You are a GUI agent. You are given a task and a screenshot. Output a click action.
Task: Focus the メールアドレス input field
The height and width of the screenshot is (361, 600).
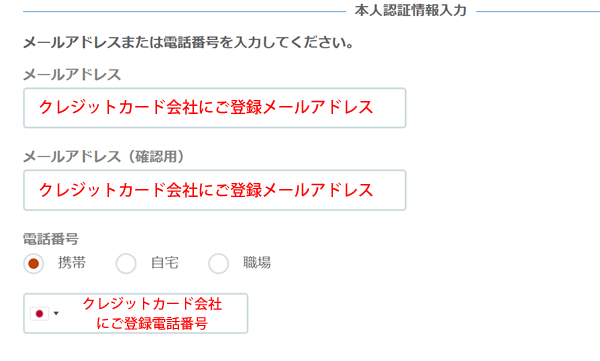click(x=215, y=108)
